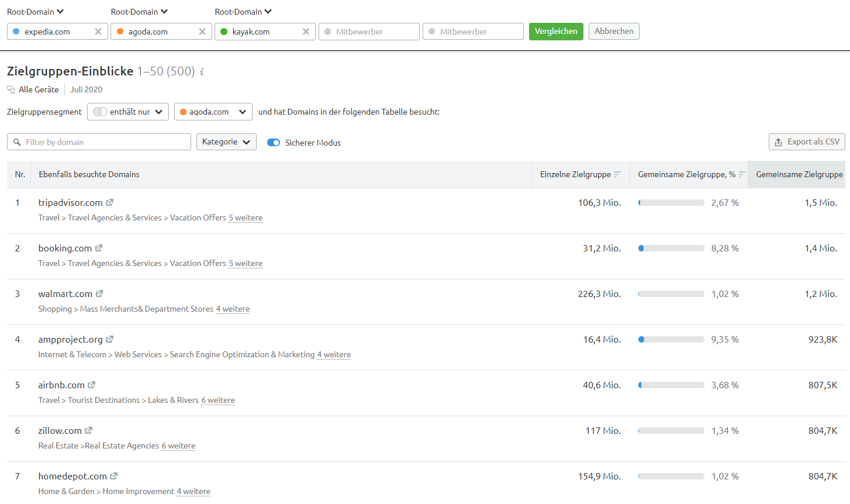The height and width of the screenshot is (504, 850).
Task: Click walmart.com value 226,3 Mio.
Action: pyautogui.click(x=599, y=294)
